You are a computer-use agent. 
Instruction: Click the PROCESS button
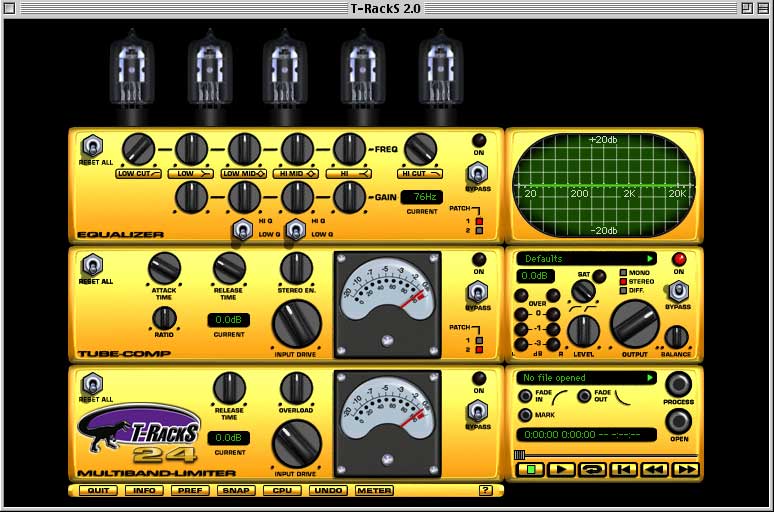tap(679, 384)
